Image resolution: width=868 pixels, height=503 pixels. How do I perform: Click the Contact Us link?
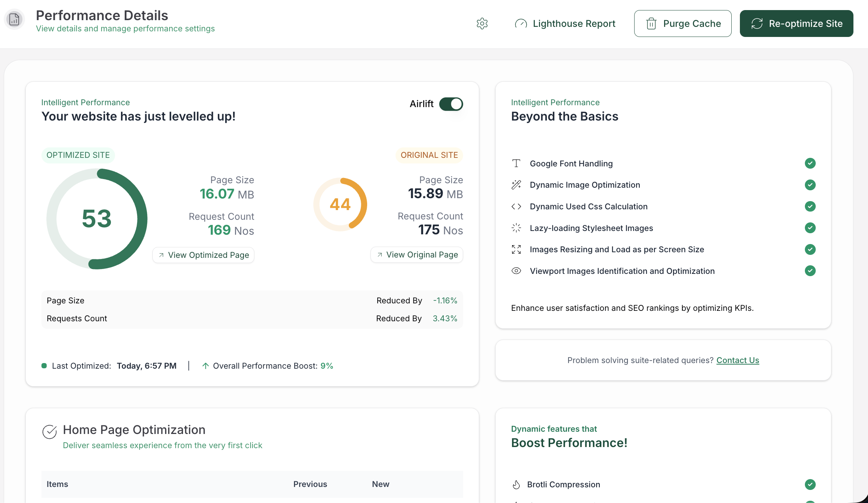point(738,360)
